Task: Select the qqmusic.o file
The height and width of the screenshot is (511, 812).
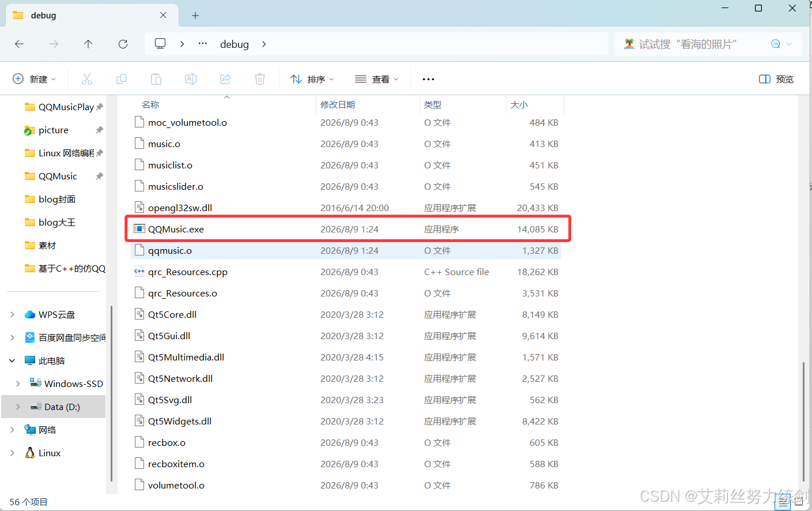Action: [x=346, y=250]
